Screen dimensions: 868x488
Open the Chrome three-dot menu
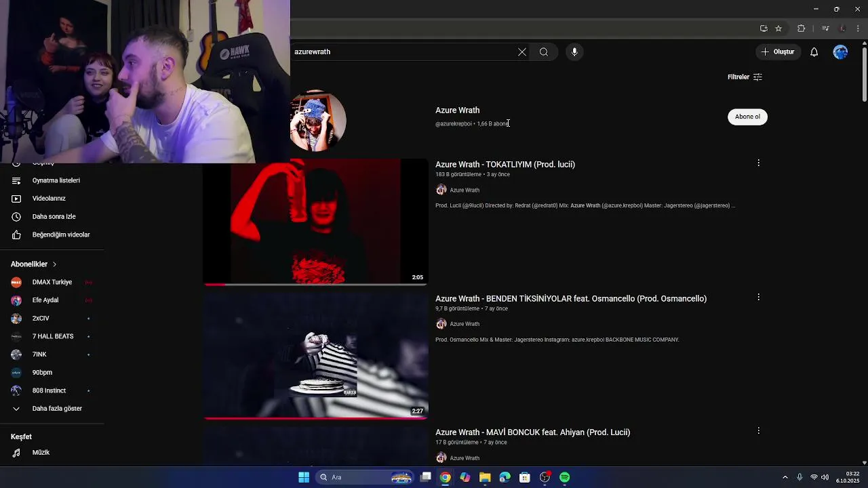pyautogui.click(x=859, y=28)
